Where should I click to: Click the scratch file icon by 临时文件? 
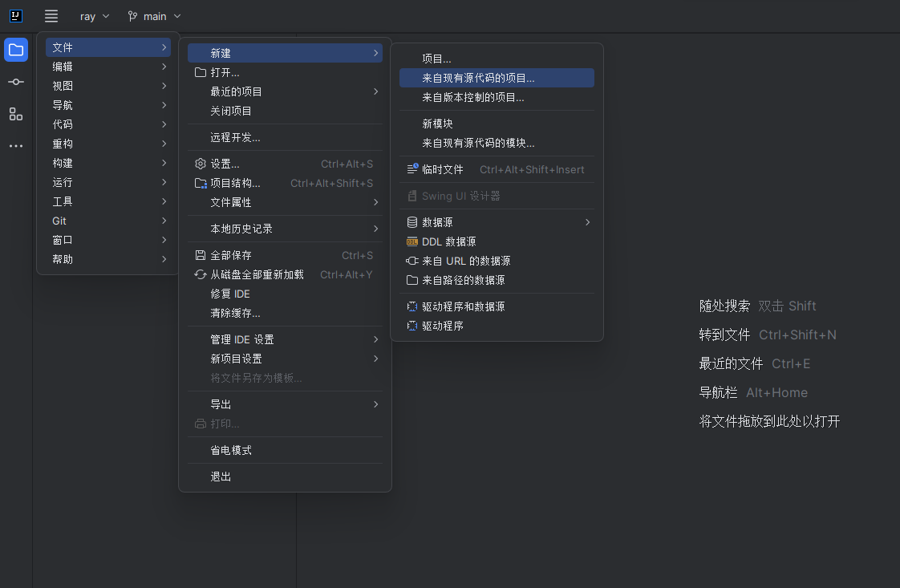412,168
